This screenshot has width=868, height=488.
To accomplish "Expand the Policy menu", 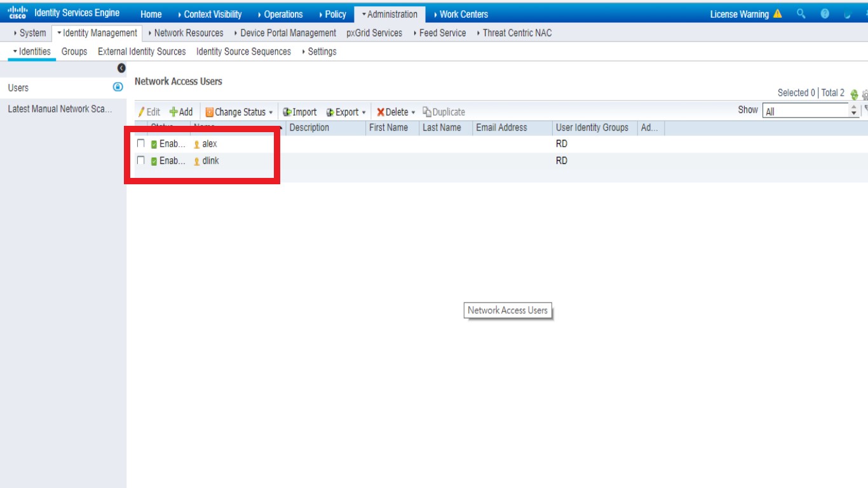I will [333, 14].
